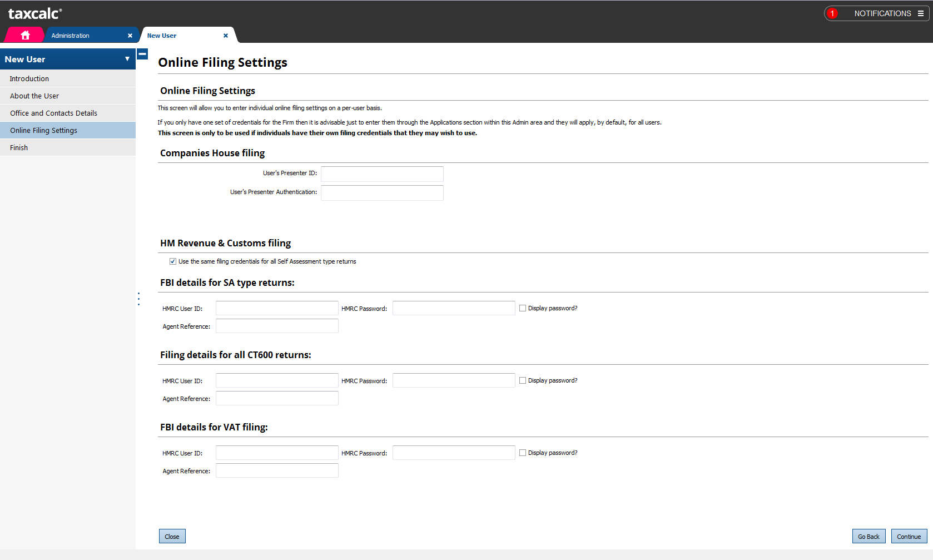Click the Go Back button
The image size is (933, 560).
869,536
